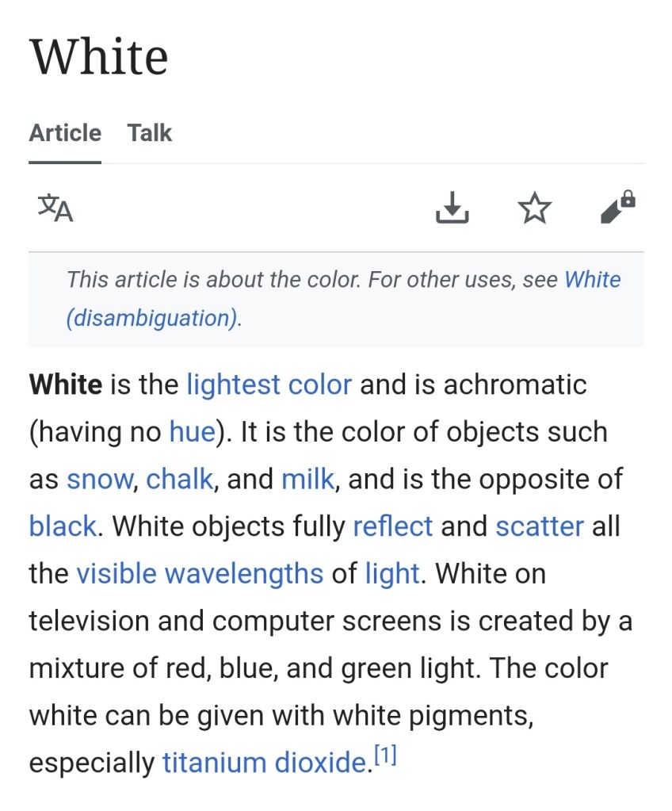Follow the scatter link
Screen dimensions: 672x811
[x=540, y=526]
